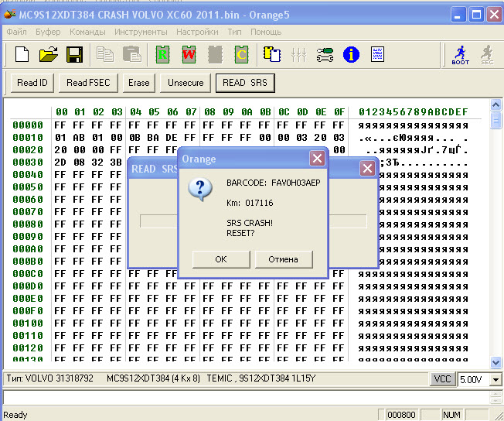Screen dimensions: 504x421
Task: Create a new file with blank page icon
Action: click(x=22, y=54)
